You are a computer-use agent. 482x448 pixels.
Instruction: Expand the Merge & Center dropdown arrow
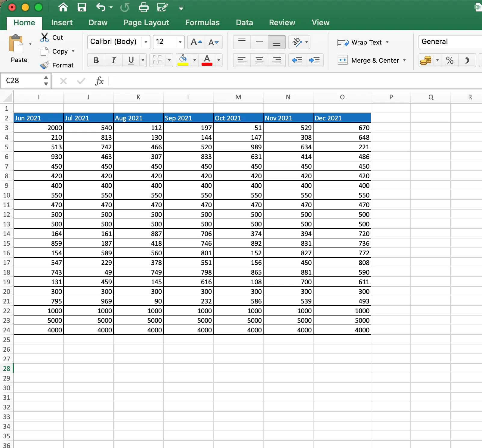(x=404, y=60)
